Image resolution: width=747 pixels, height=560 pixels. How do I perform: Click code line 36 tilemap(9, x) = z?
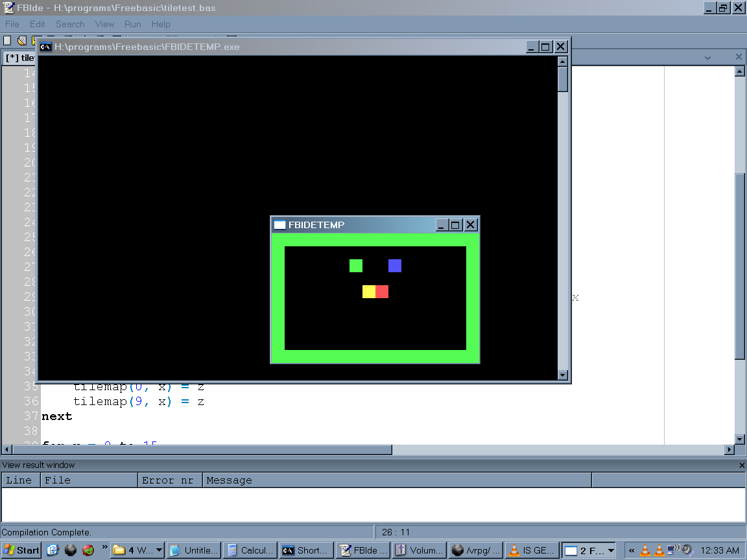click(139, 402)
